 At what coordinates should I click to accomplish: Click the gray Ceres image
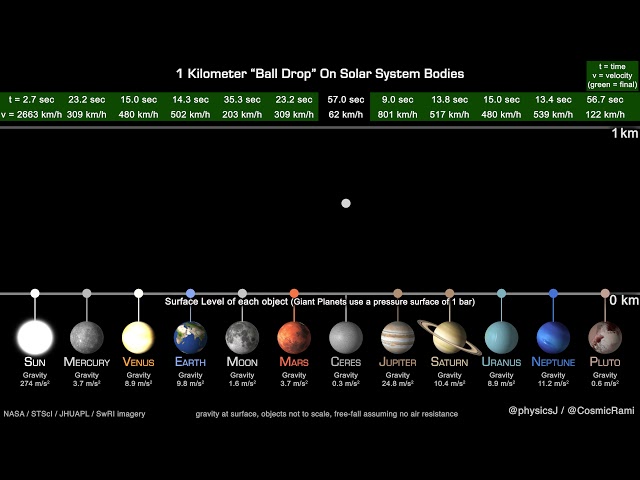coord(346,338)
